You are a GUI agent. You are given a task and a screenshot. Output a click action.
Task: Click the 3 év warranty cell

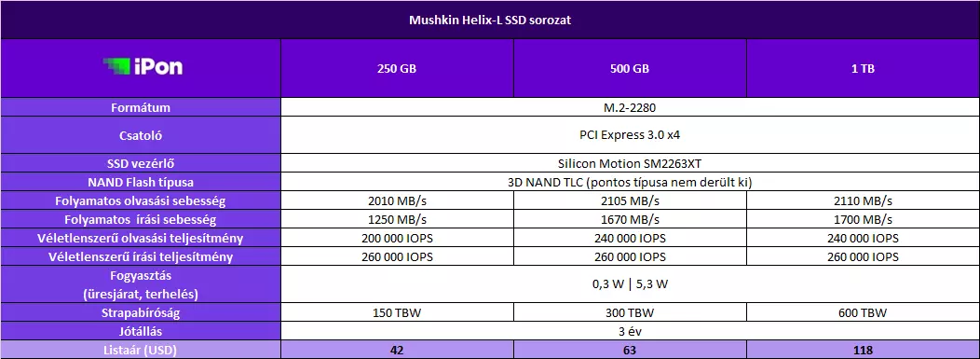pyautogui.click(x=630, y=331)
